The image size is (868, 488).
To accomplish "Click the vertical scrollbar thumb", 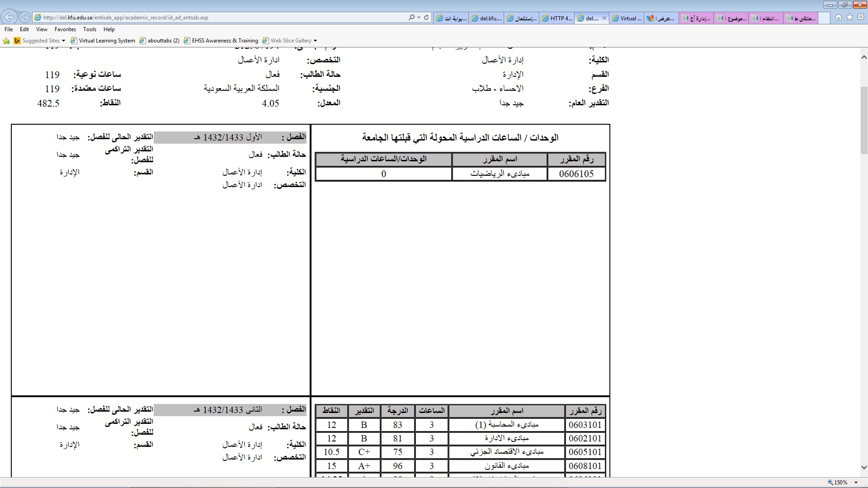I will (863, 120).
